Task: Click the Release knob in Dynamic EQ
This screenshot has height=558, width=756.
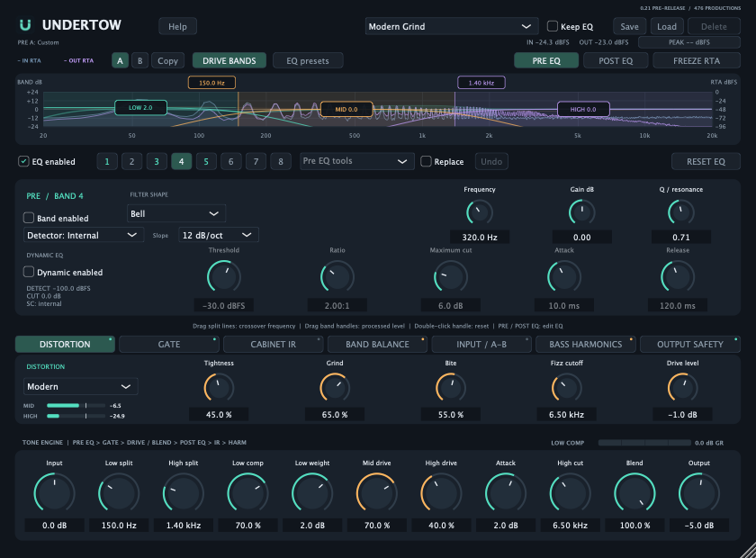Action: click(x=678, y=276)
